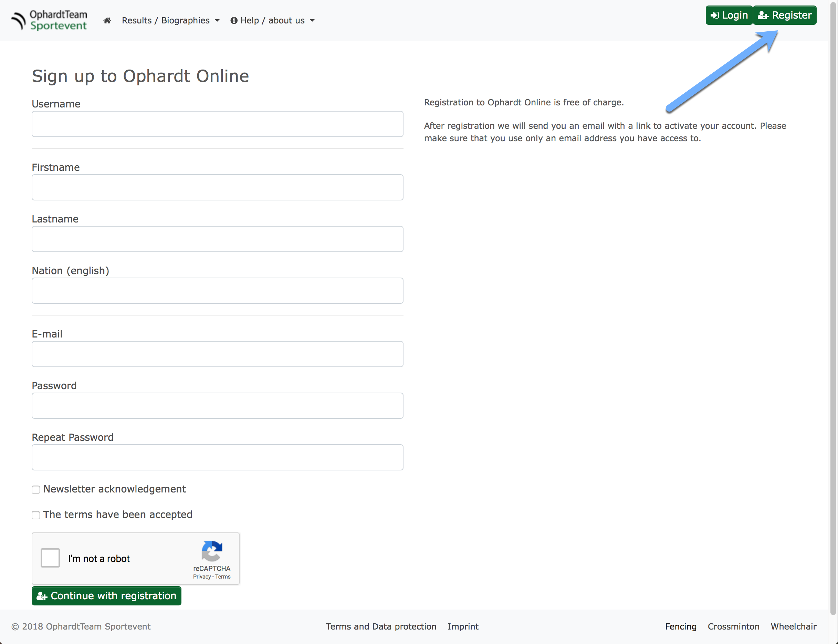Accept the terms checkbox
This screenshot has height=644, width=838.
tap(36, 515)
